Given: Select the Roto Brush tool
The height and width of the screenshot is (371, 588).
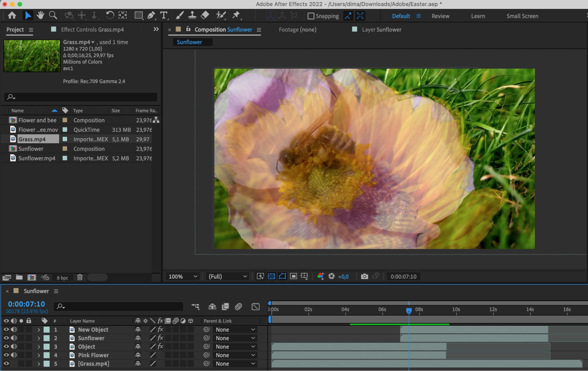Looking at the screenshot, I should pyautogui.click(x=221, y=15).
